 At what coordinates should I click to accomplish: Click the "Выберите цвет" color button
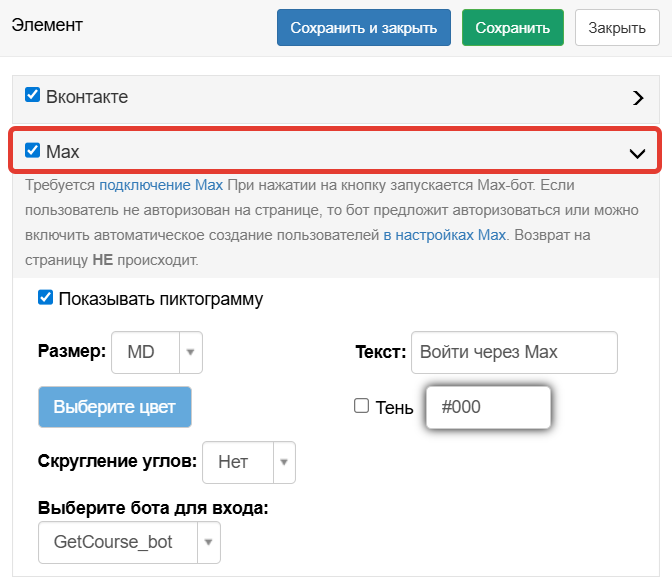tap(115, 407)
